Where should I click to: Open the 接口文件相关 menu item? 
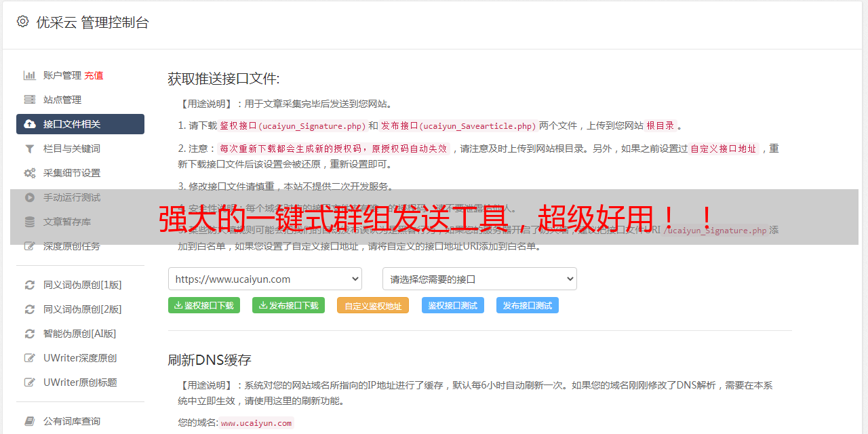click(80, 124)
